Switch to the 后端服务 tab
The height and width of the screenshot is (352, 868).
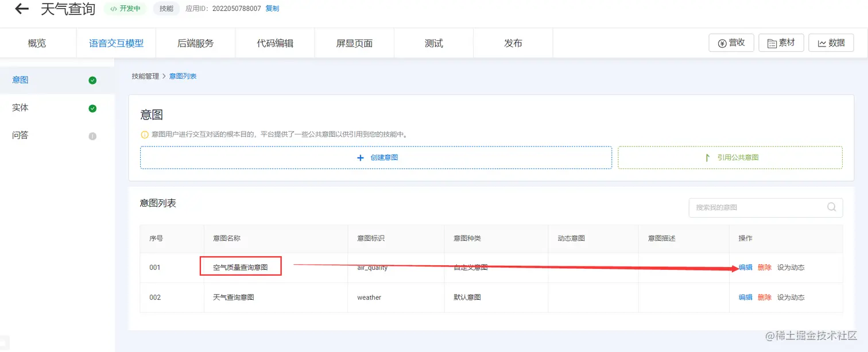[195, 43]
